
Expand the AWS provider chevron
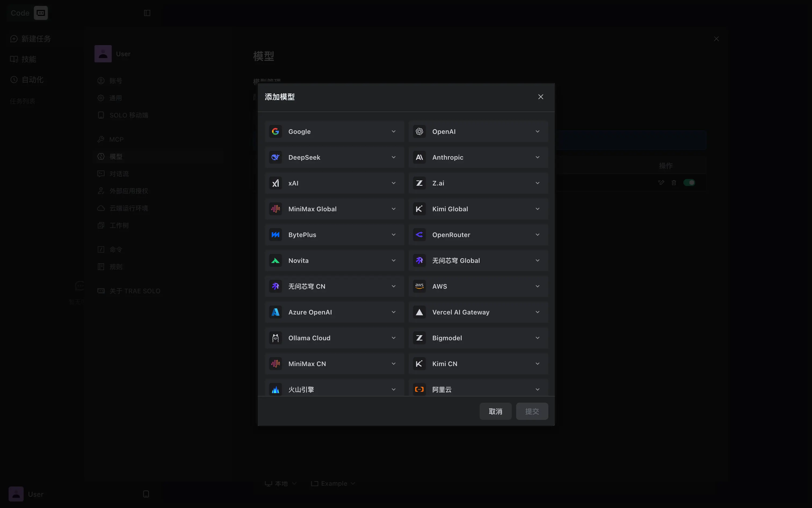(538, 286)
